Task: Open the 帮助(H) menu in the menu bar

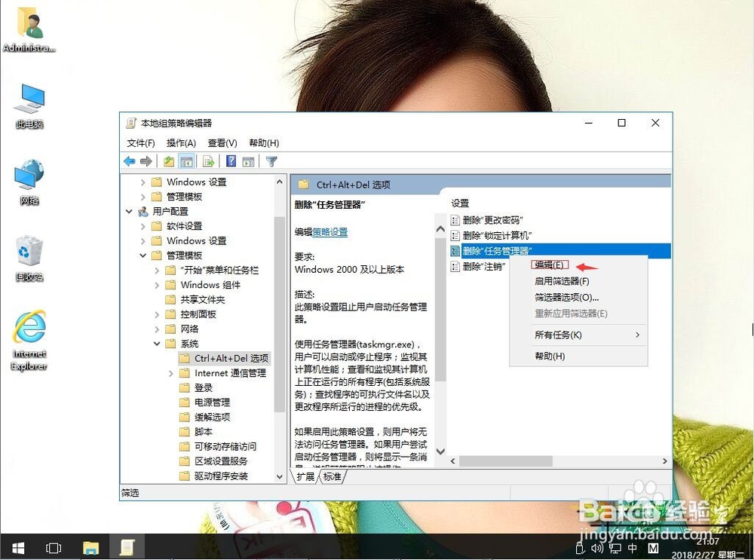Action: point(263,142)
